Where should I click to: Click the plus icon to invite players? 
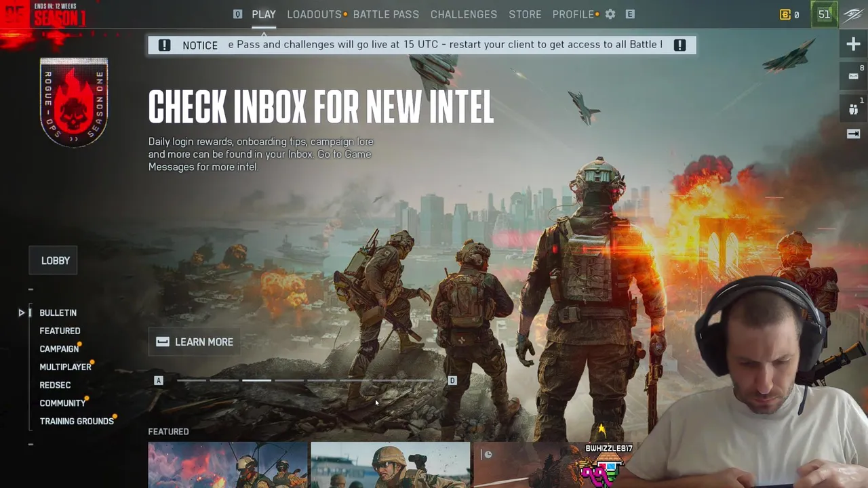coord(853,45)
